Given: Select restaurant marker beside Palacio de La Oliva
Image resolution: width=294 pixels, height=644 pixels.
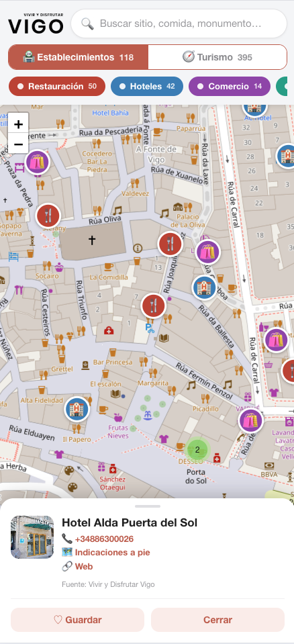Looking at the screenshot, I should point(170,244).
